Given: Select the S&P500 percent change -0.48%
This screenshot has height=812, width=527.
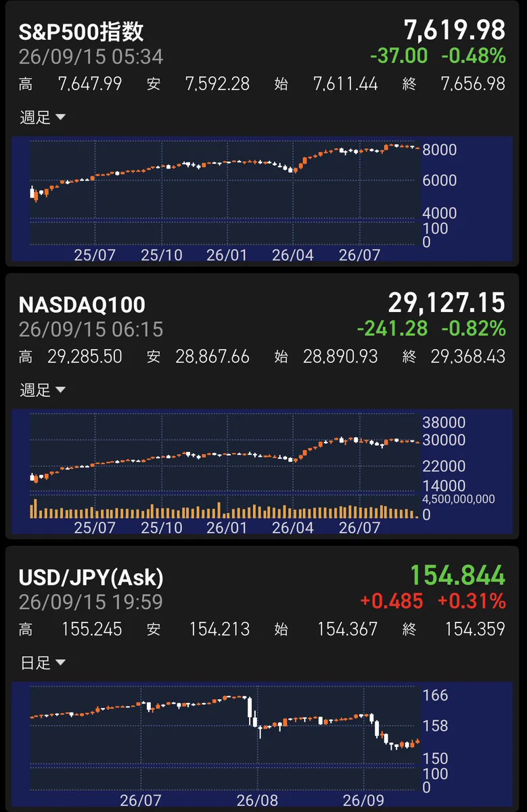Looking at the screenshot, I should [474, 55].
